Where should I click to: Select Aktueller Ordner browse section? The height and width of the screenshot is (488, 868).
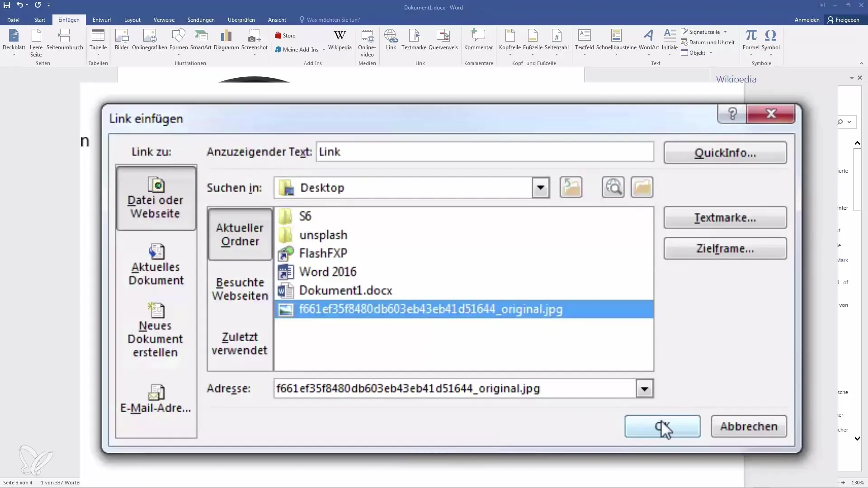click(240, 234)
